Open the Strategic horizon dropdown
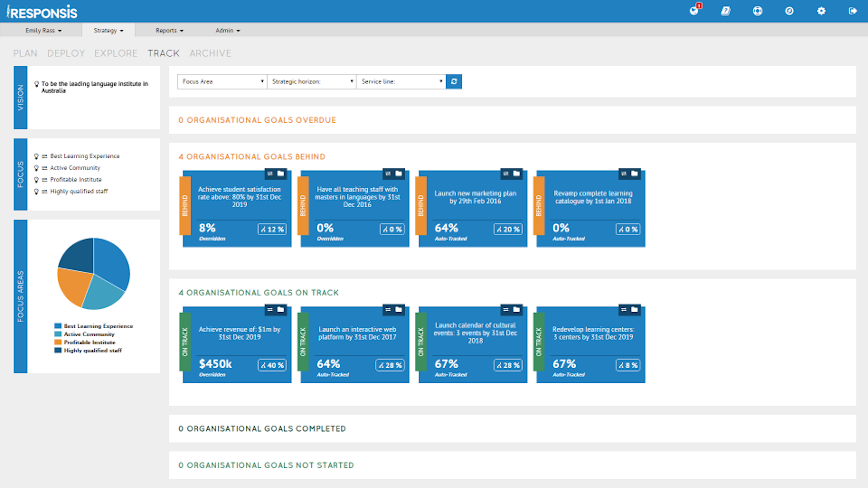 [312, 82]
